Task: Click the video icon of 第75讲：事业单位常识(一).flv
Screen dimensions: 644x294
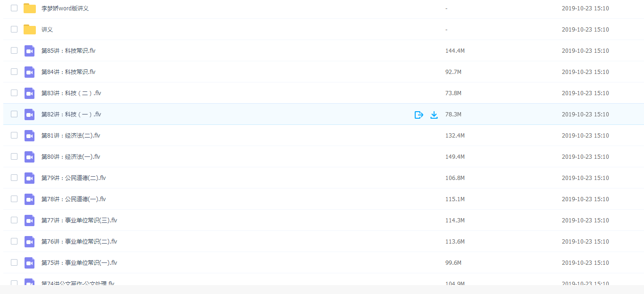Action: [x=30, y=262]
